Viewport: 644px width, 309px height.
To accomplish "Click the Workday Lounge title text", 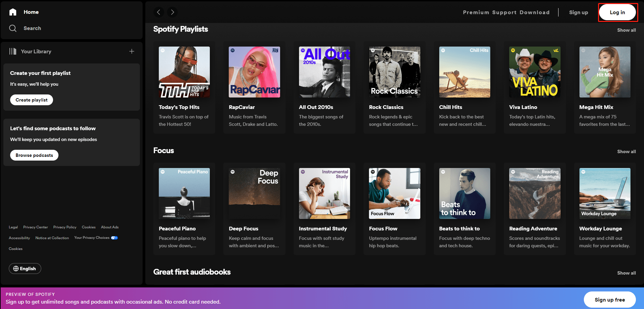I will [x=600, y=228].
